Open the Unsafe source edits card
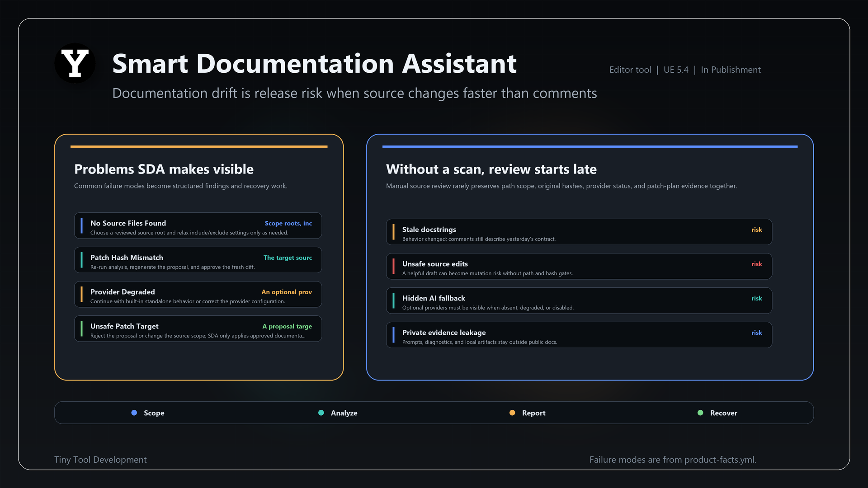The width and height of the screenshot is (868, 488). 579,266
